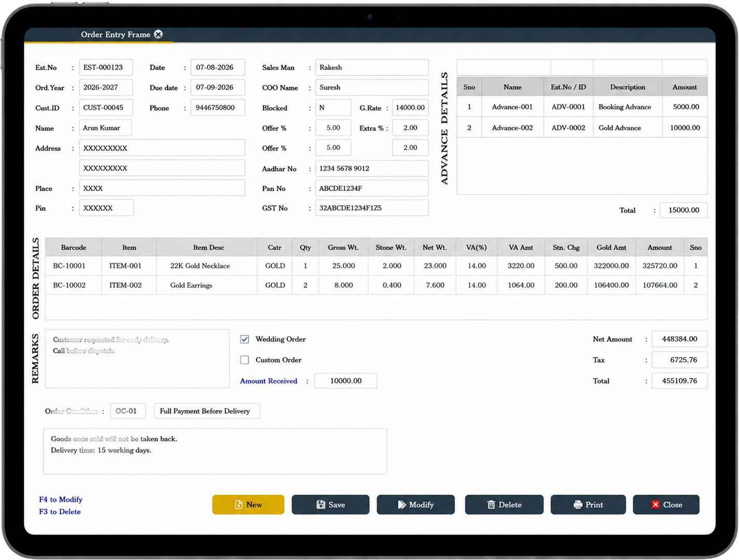Image resolution: width=739 pixels, height=560 pixels.
Task: Edit the Blocked field showing N
Action: [333, 108]
